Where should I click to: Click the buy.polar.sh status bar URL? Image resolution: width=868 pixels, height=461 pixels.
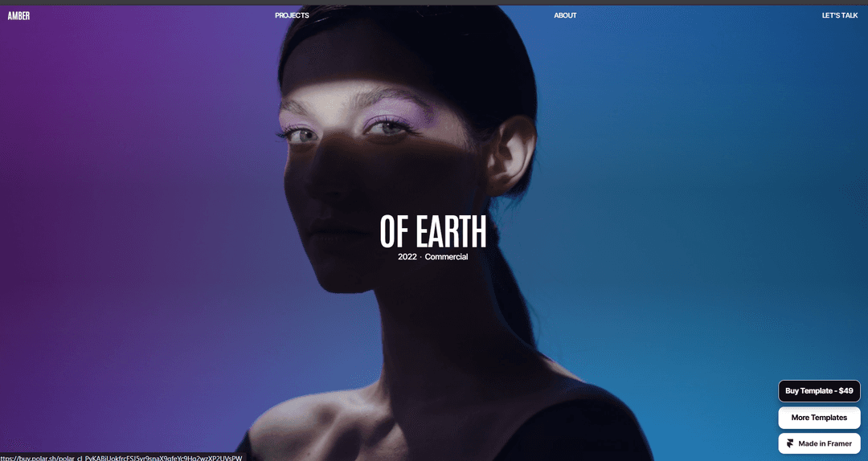pyautogui.click(x=121, y=457)
